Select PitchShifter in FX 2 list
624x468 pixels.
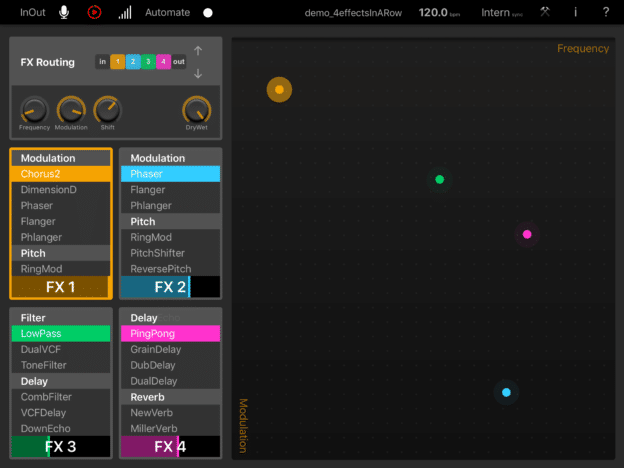[170, 253]
